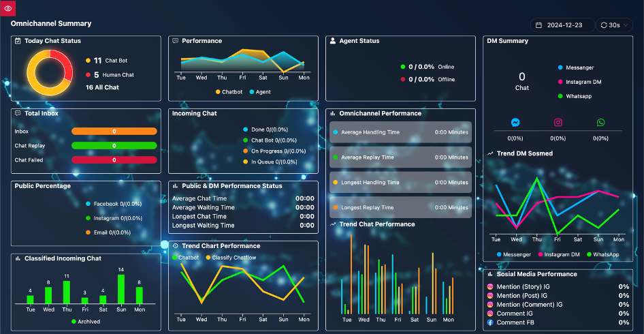Click the Messenger icon in DM Summary
The image size is (644, 334).
click(515, 123)
